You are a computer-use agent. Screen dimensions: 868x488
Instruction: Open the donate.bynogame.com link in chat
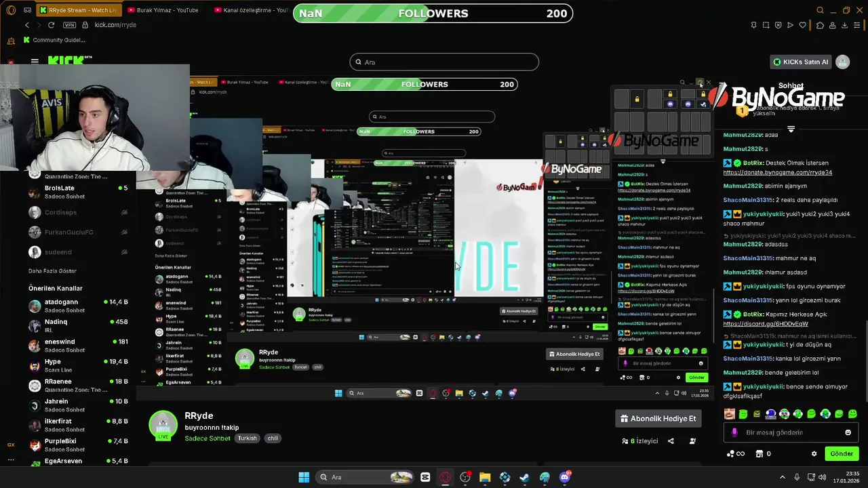[x=778, y=173]
